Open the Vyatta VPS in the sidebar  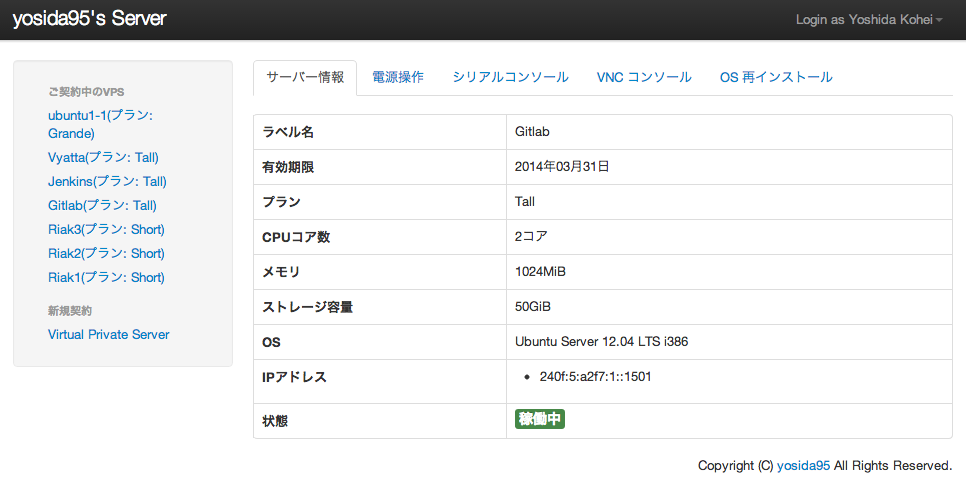pyautogui.click(x=103, y=157)
